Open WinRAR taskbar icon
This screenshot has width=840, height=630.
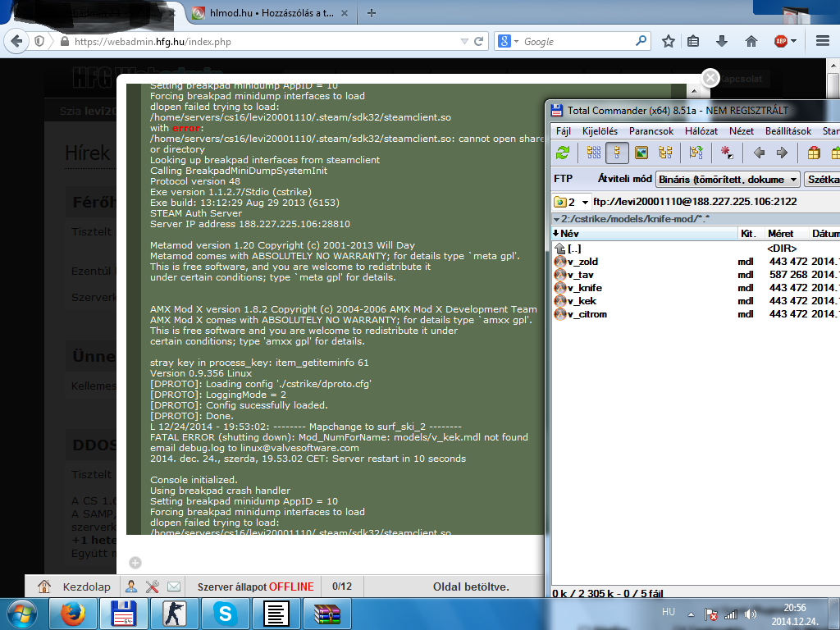[327, 614]
